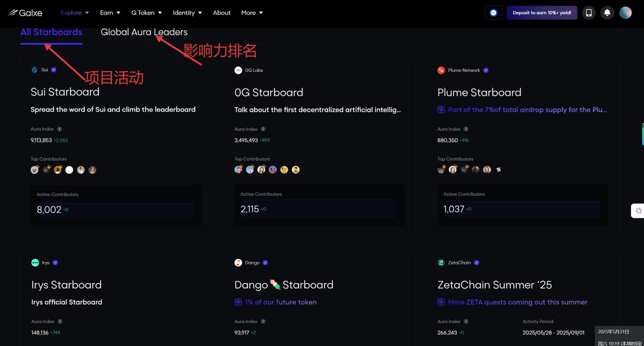Viewport: 644px width, 346px height.
Task: Click reward icon beside 1% of our future token
Action: 238,302
